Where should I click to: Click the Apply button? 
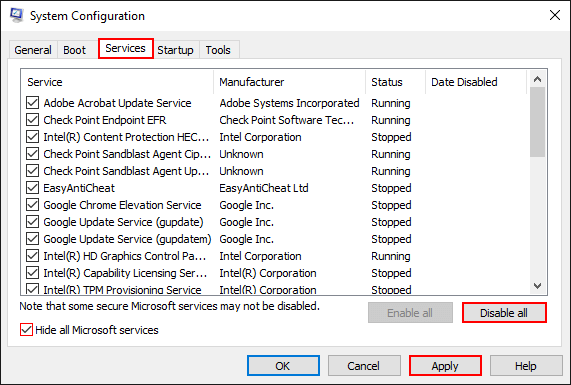[445, 366]
